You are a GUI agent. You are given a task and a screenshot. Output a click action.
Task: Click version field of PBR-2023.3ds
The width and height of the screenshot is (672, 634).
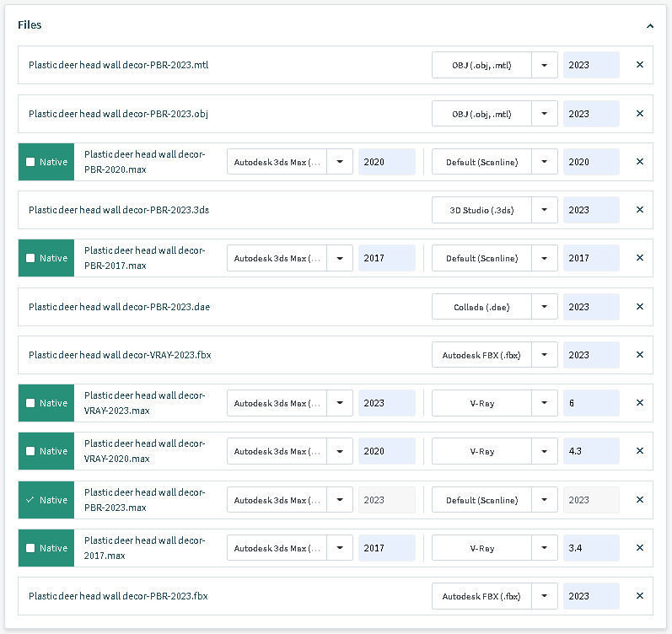(x=590, y=210)
